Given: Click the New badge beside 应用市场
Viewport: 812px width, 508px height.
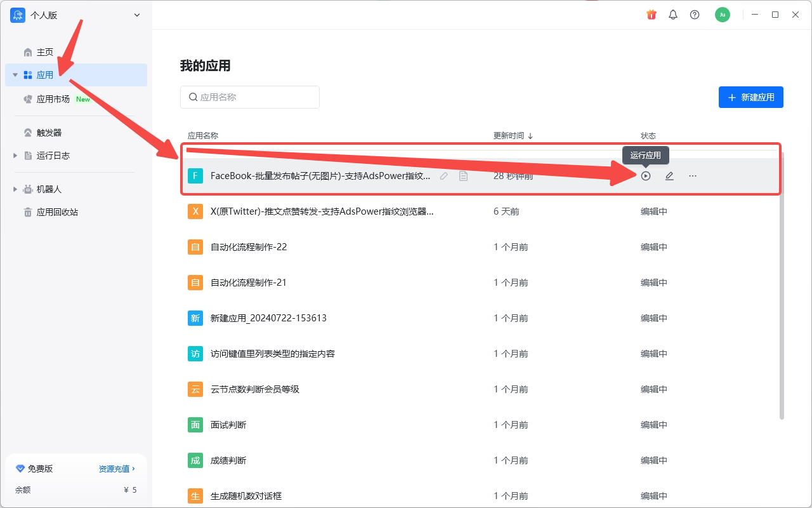Looking at the screenshot, I should pyautogui.click(x=83, y=99).
